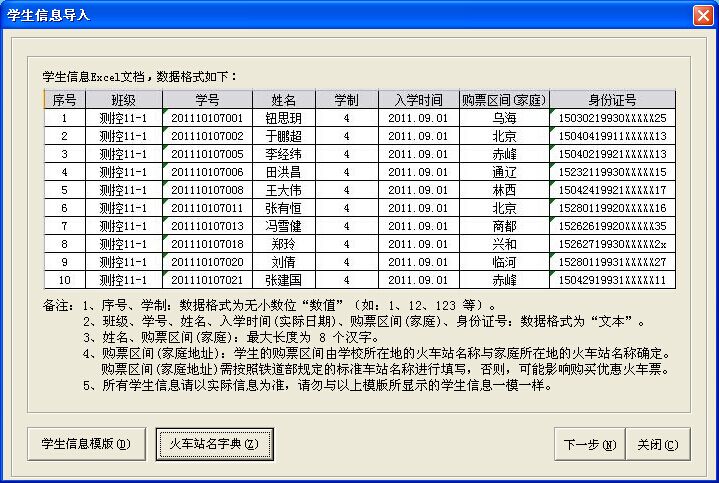Select the 身份证号 column header
This screenshot has width=719, height=483.
point(612,100)
